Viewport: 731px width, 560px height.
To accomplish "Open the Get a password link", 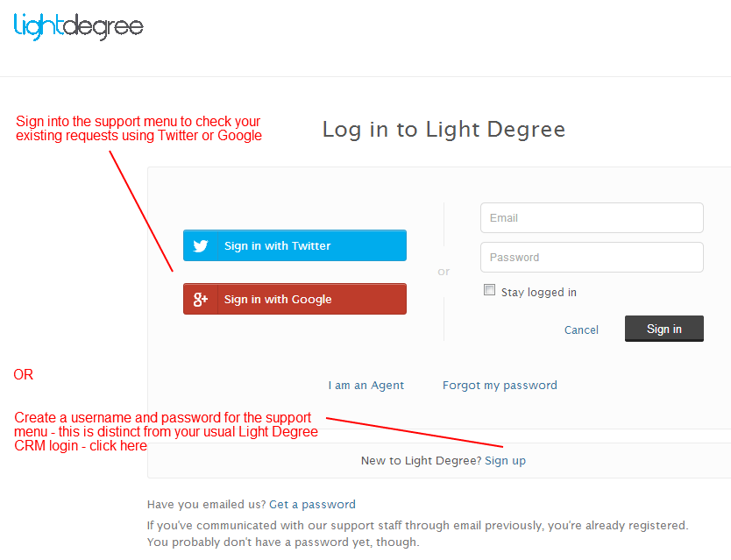I will (x=312, y=505).
